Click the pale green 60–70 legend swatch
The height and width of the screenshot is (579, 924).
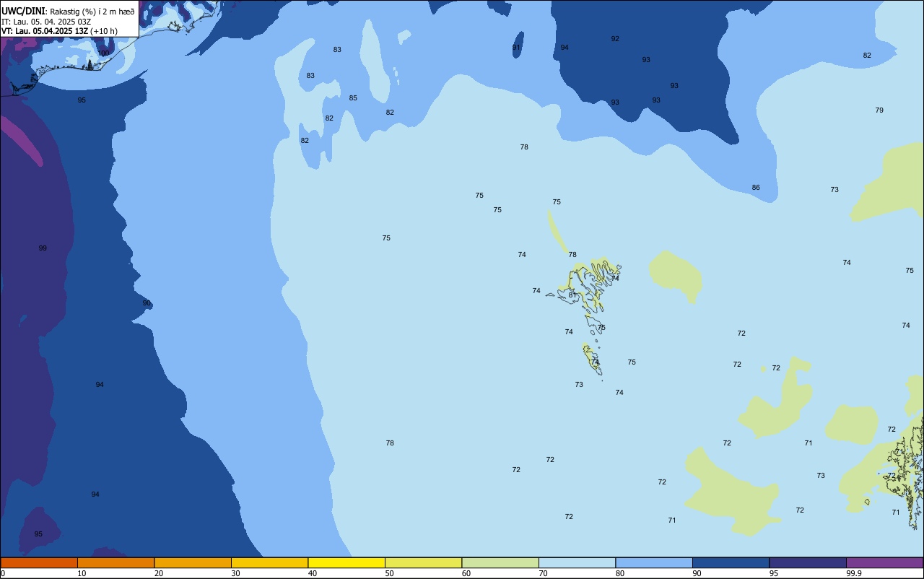[x=500, y=562]
